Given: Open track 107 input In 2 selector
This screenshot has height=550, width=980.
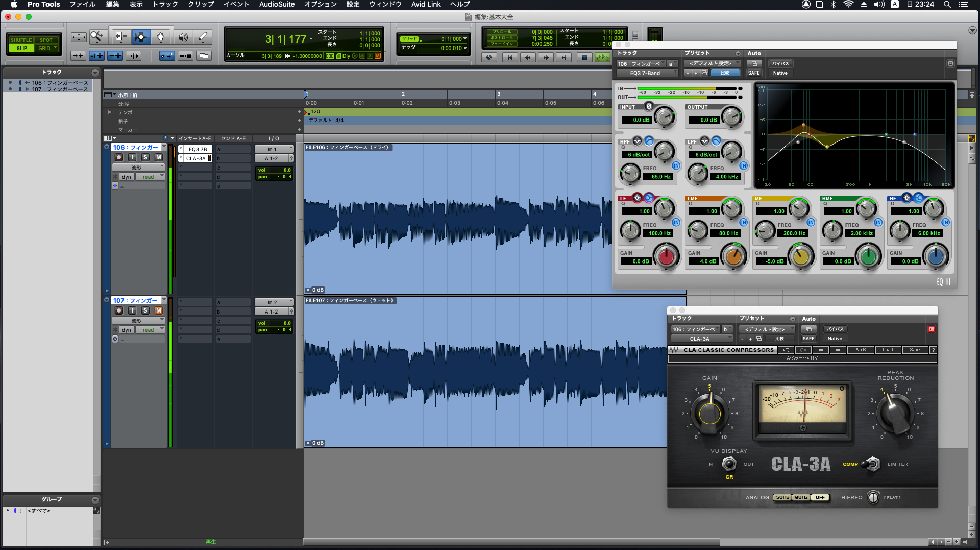Looking at the screenshot, I should [274, 302].
